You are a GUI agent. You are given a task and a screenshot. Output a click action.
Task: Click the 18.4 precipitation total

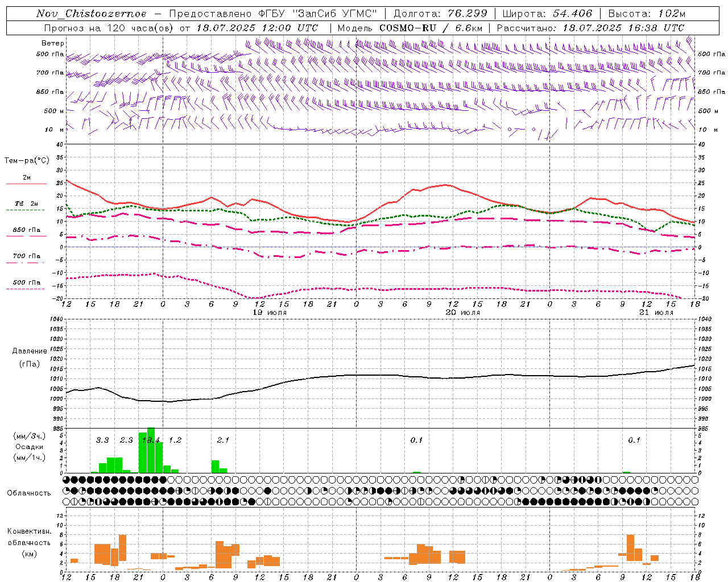click(x=151, y=440)
